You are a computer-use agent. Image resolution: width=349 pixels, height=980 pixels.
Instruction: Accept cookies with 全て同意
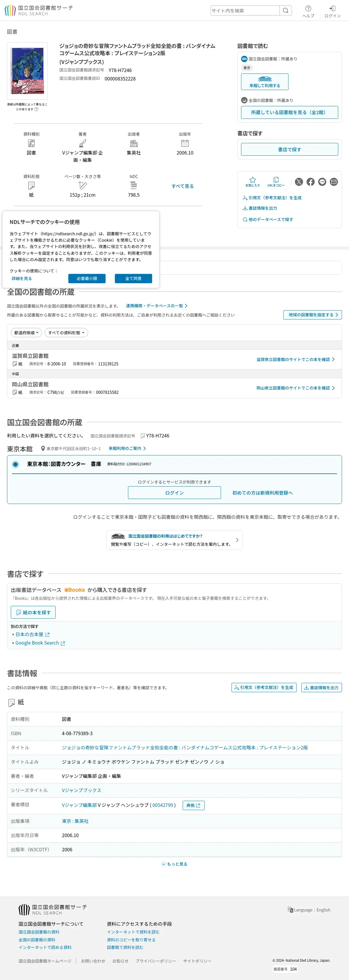tap(133, 279)
